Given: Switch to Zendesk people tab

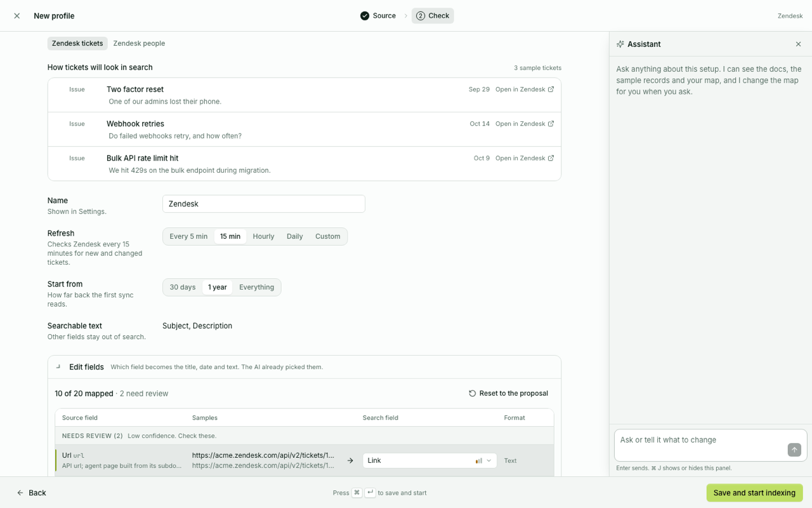Looking at the screenshot, I should [139, 43].
